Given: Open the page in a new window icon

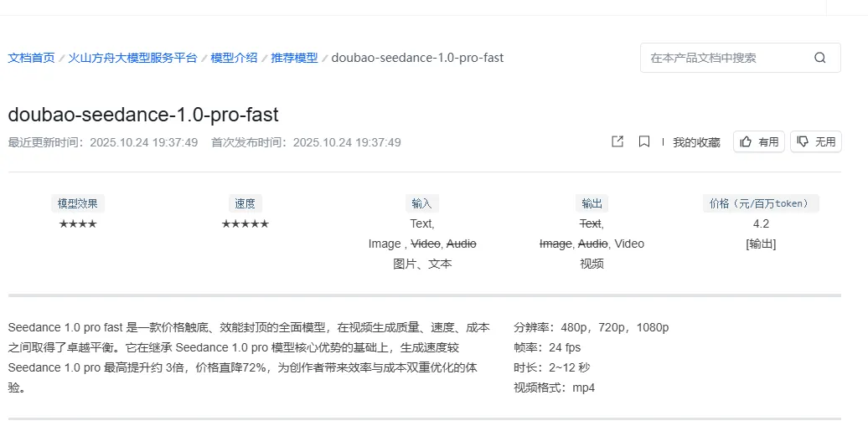Looking at the screenshot, I should (617, 141).
